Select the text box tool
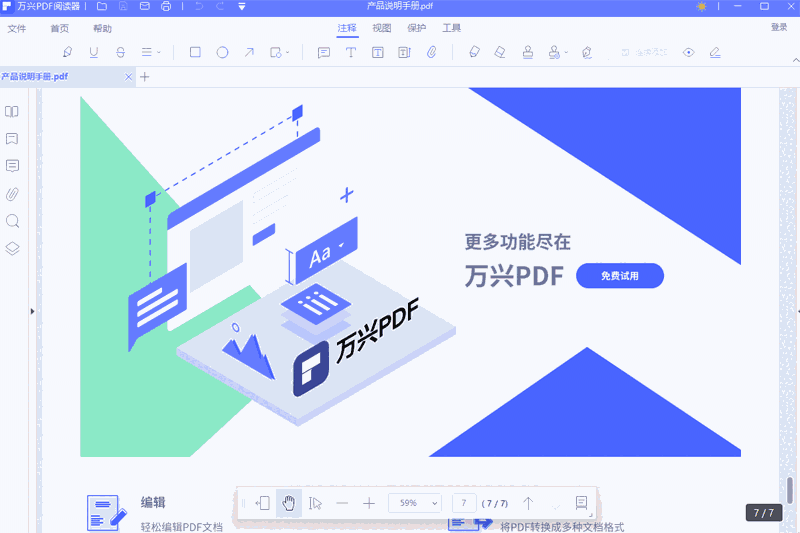The image size is (800, 533). [378, 52]
